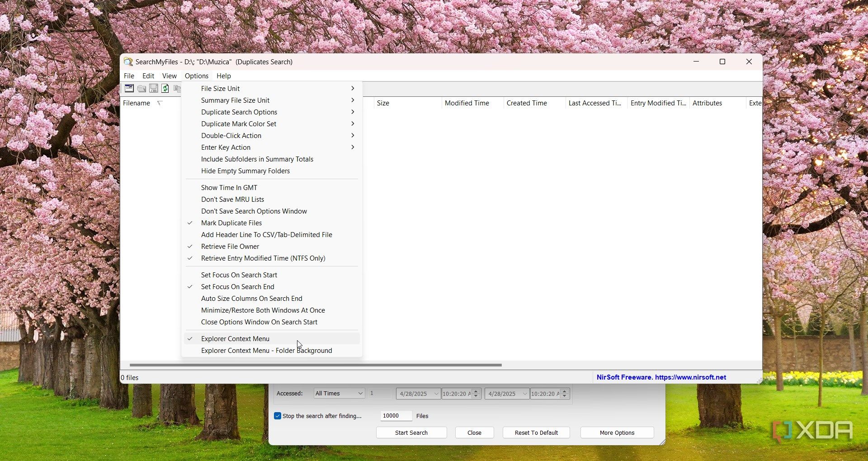Uncheck Explorer Context Menu entry
This screenshot has height=461, width=868.
[272, 339]
